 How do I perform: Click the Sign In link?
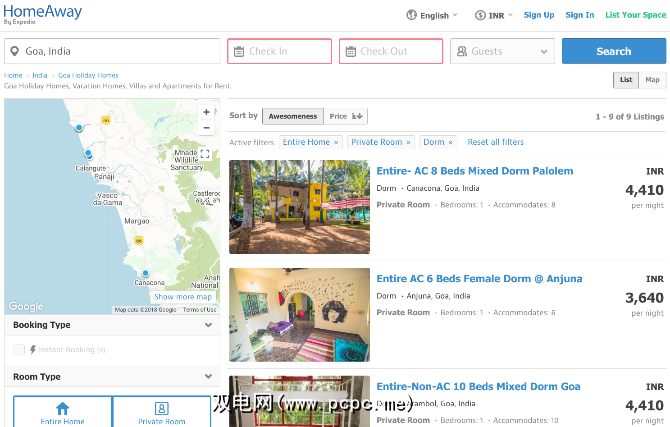click(x=580, y=15)
